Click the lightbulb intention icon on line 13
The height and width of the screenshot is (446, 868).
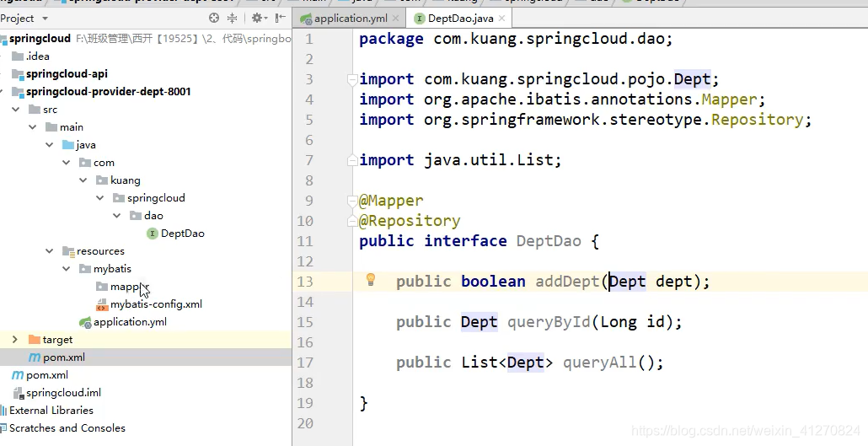(371, 280)
